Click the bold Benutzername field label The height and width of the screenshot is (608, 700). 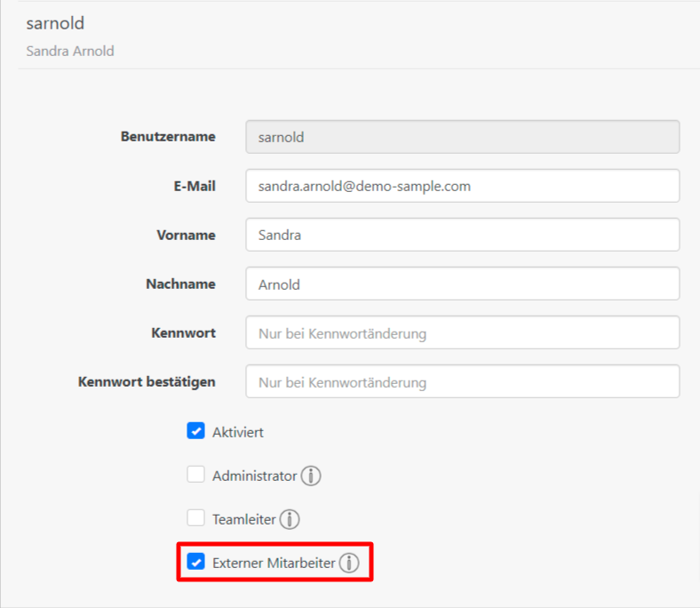pos(168,137)
